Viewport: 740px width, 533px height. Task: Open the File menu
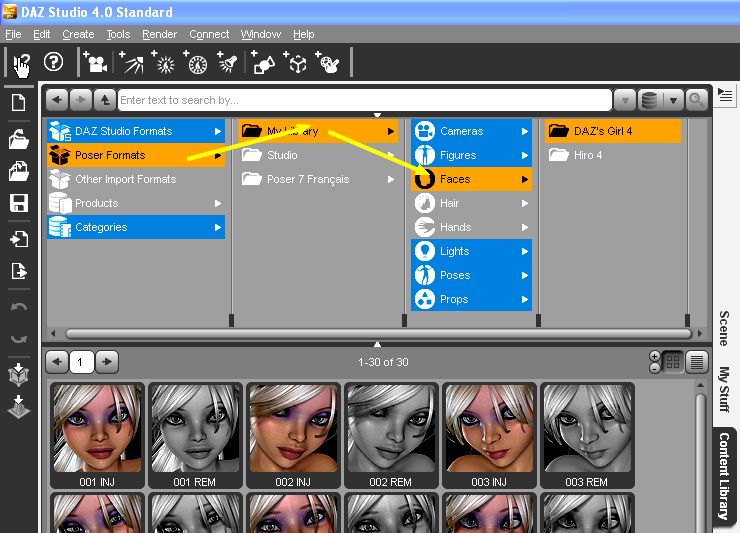click(x=13, y=34)
